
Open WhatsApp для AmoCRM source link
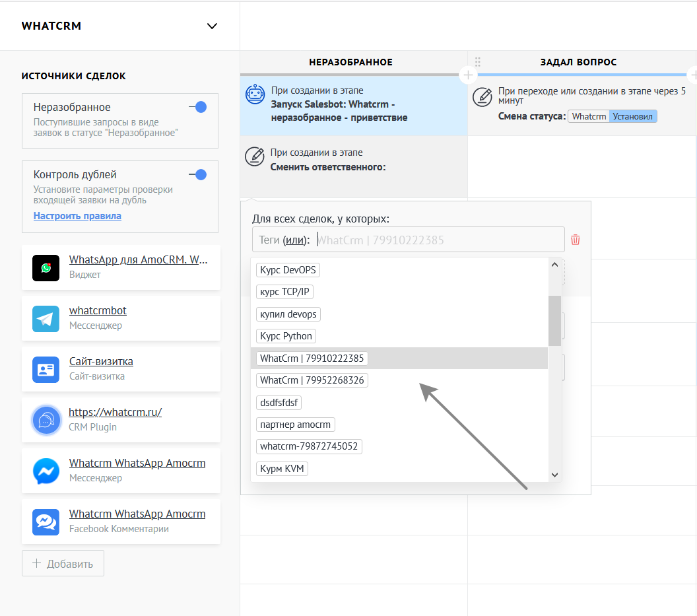coord(138,259)
